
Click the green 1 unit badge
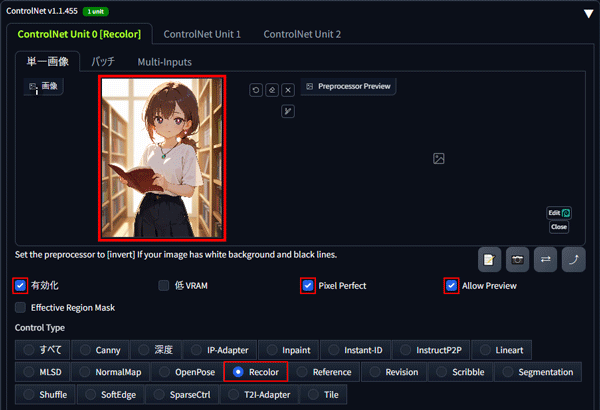pyautogui.click(x=96, y=11)
